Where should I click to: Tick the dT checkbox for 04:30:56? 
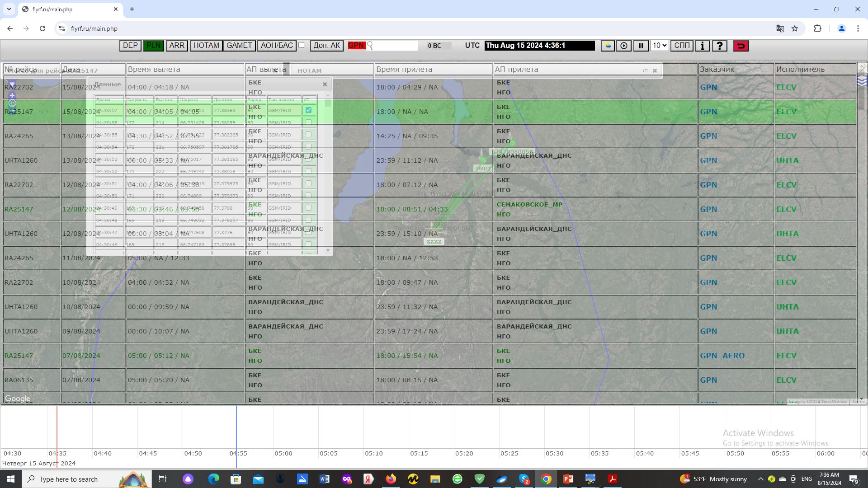[x=308, y=122]
